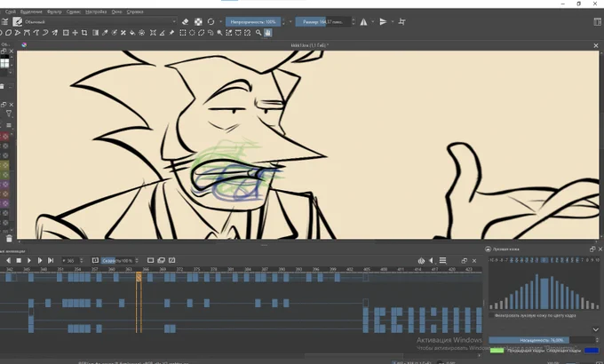Open the timeline hamburger menu
Screen dimensions: 604x364
(442, 261)
